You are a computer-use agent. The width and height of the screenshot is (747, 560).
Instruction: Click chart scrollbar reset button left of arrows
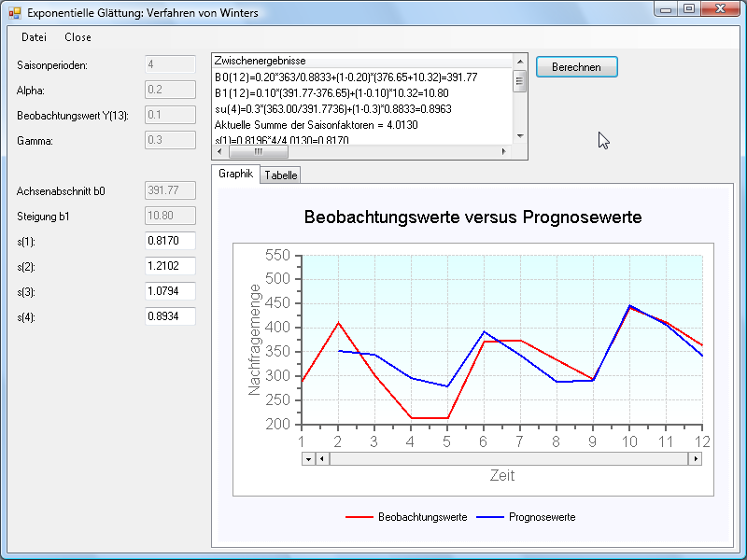tap(307, 458)
